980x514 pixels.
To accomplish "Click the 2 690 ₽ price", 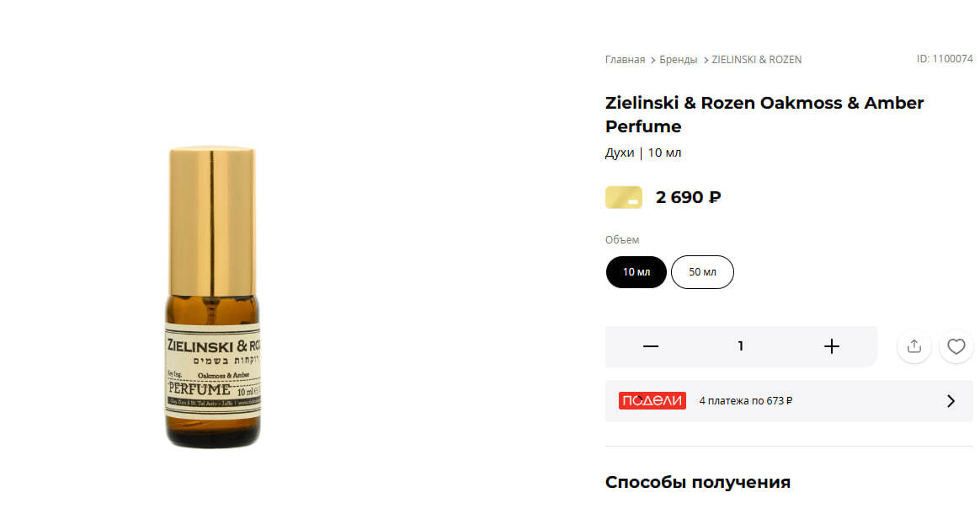I will (x=688, y=198).
